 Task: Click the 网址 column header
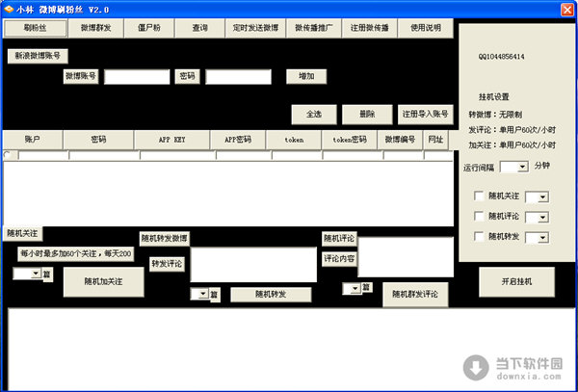435,140
